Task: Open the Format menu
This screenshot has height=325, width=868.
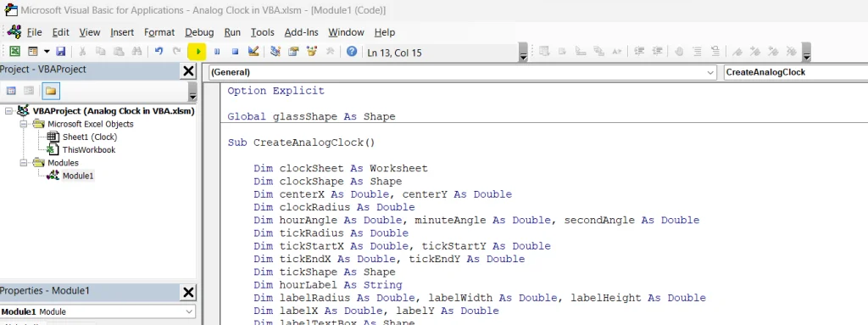Action: (x=159, y=32)
